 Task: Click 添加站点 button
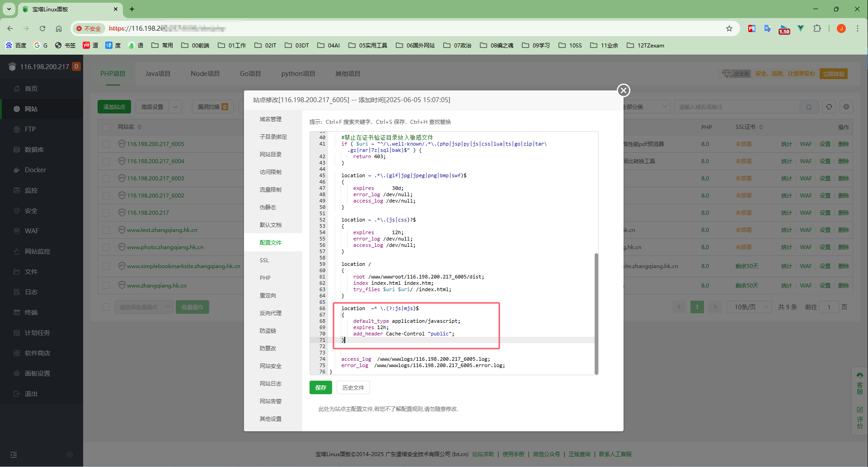click(x=114, y=107)
